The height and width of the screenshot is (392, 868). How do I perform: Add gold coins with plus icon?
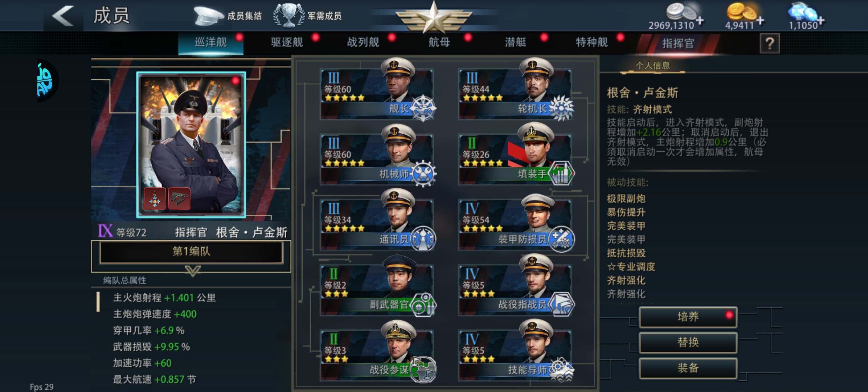pos(760,21)
